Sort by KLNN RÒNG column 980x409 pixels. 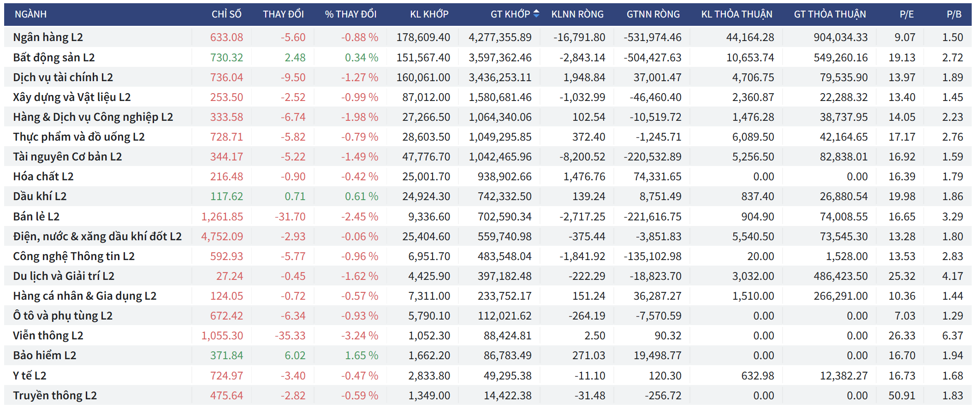point(577,14)
